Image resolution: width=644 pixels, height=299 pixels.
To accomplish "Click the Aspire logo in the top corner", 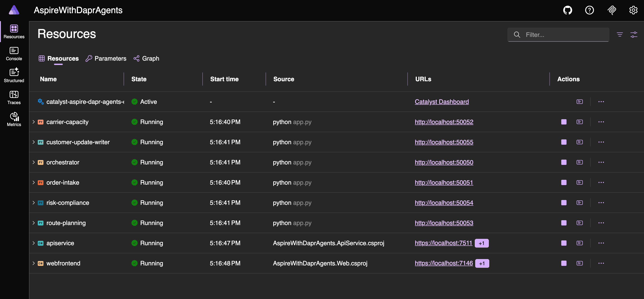I will pyautogui.click(x=14, y=10).
